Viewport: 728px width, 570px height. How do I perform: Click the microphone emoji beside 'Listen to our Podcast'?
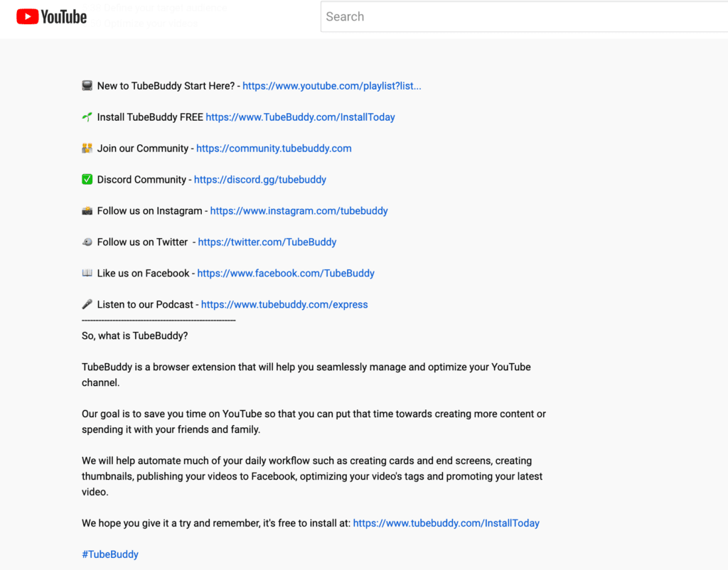click(x=87, y=305)
